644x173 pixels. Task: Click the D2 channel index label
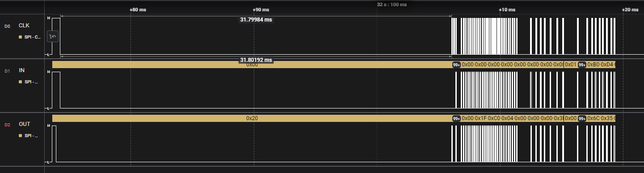(7, 125)
